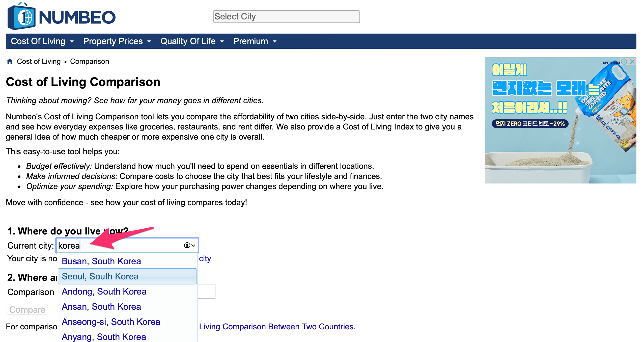
Task: Expand the Property Prices dropdown arrow
Action: [x=149, y=41]
